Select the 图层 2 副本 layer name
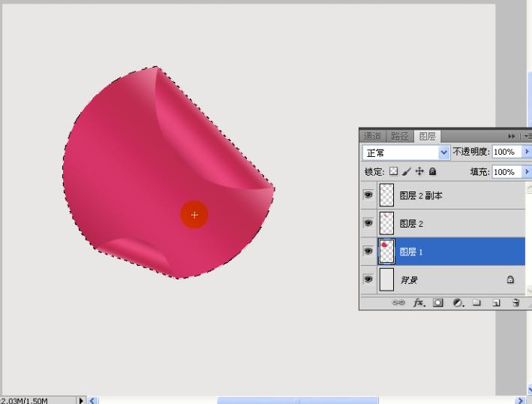The image size is (532, 404). tap(421, 195)
